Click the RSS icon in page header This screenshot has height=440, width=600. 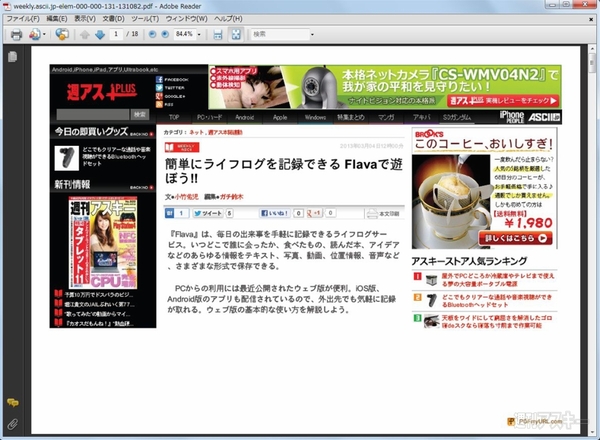point(159,104)
